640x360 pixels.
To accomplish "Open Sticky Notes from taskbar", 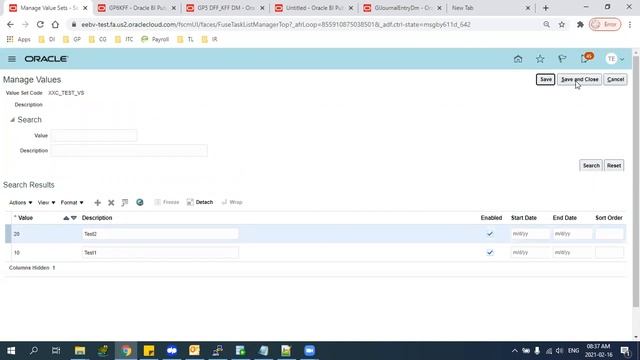I will click(149, 351).
